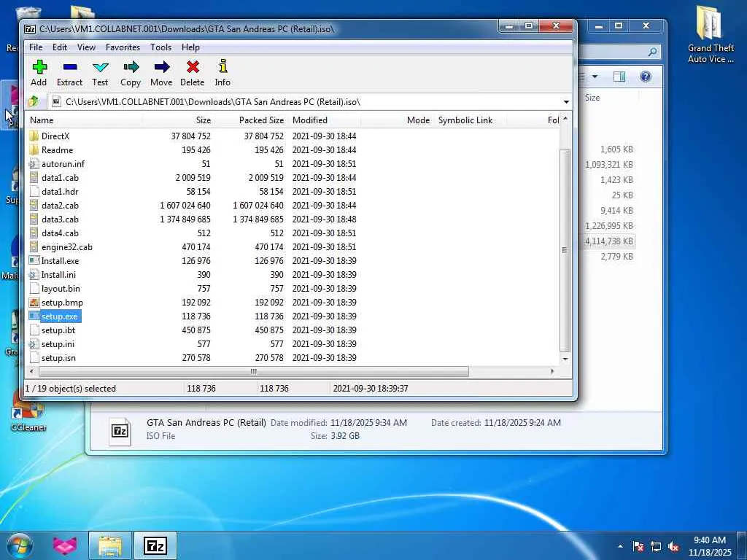Open the Favorites menu

coord(123,47)
